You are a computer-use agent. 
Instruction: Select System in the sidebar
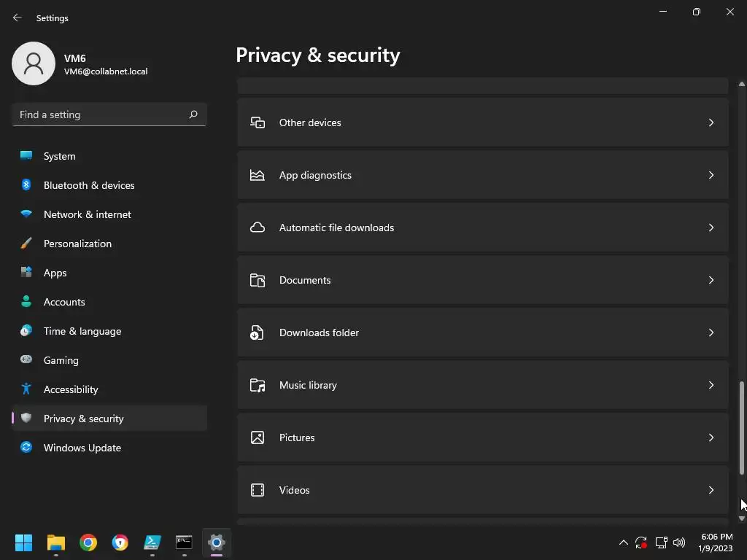pyautogui.click(x=59, y=156)
